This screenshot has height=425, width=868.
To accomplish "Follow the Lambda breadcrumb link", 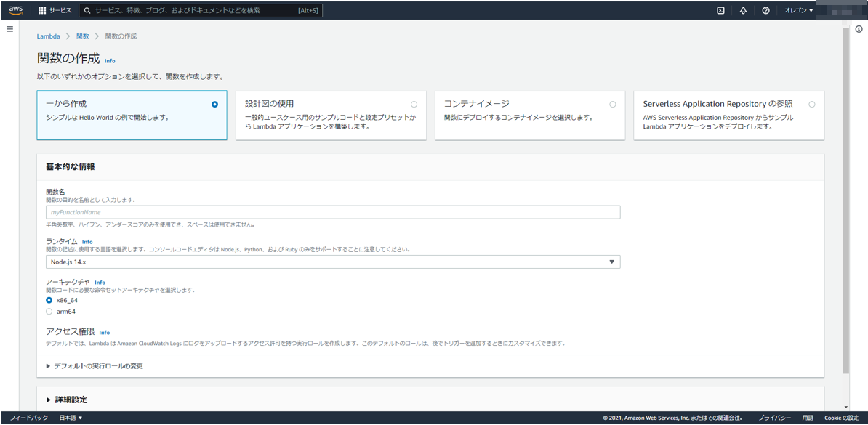I will tap(48, 36).
